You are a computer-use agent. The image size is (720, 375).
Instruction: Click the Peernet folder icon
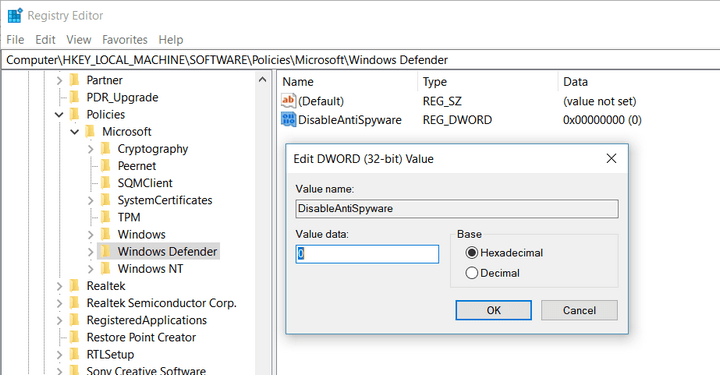106,166
